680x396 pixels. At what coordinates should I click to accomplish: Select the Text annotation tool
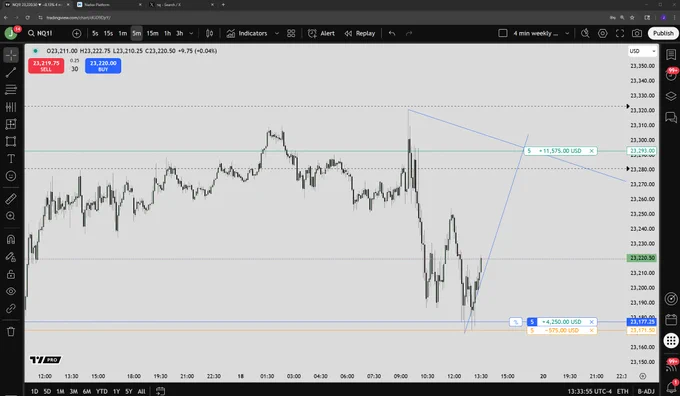click(x=11, y=159)
